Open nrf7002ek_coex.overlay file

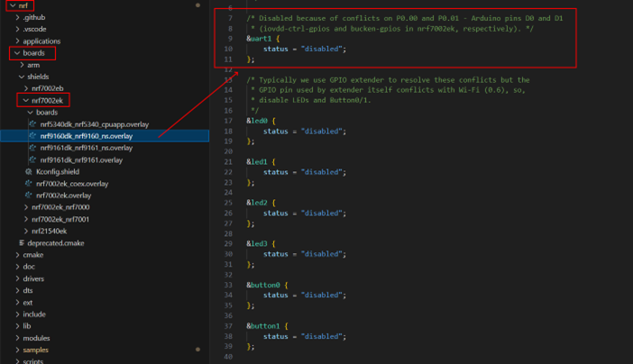[72, 184]
